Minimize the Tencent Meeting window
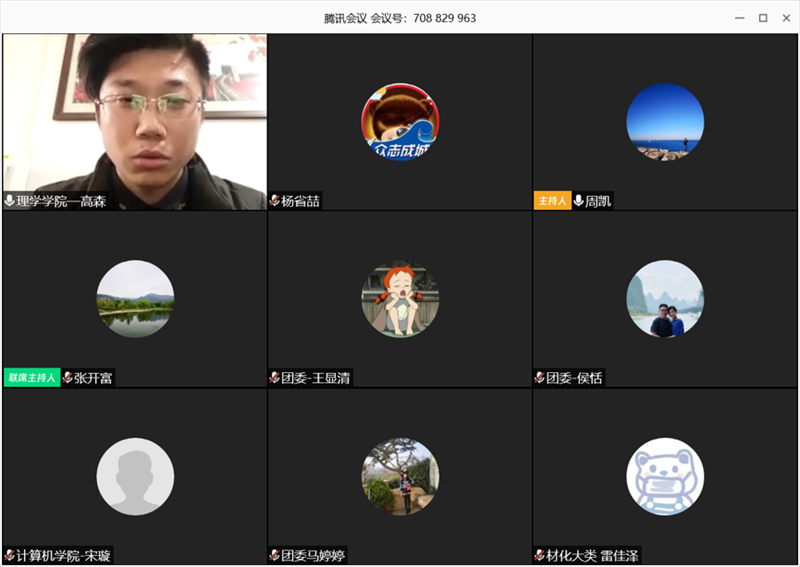The height and width of the screenshot is (567, 800). point(740,18)
